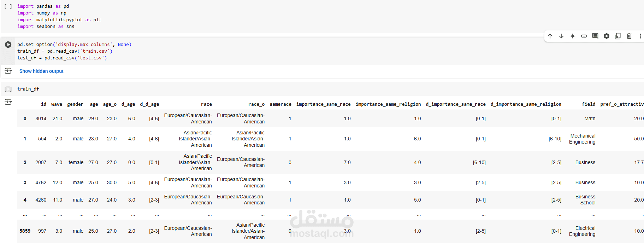Click id value 2007 in row 2

click(x=41, y=162)
